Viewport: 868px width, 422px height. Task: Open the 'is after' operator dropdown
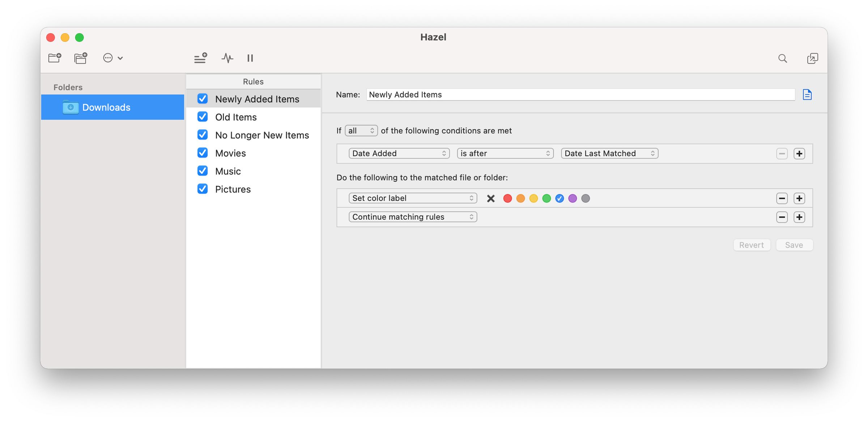[x=505, y=153]
